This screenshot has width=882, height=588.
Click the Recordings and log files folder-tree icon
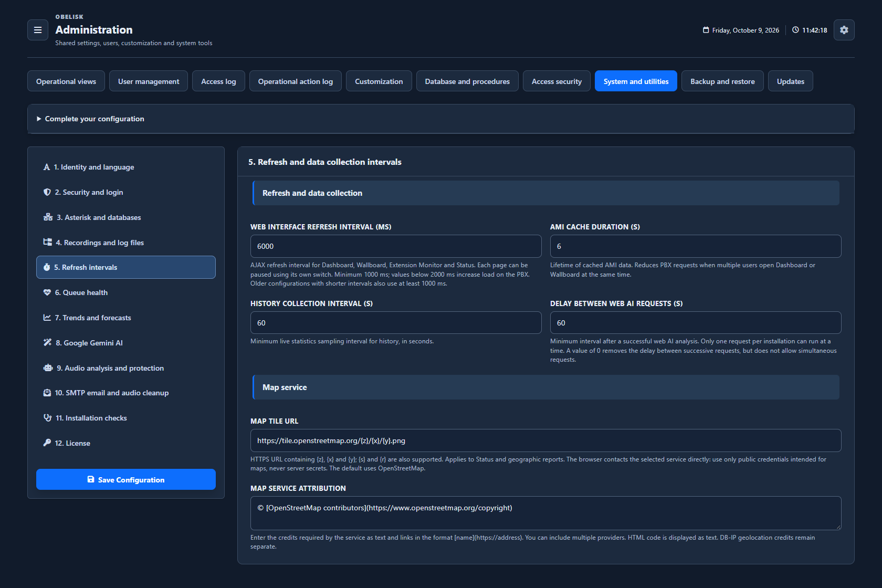[x=47, y=242]
